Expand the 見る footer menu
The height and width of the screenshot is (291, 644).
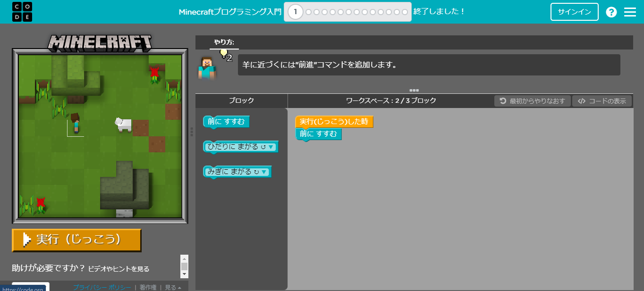(173, 287)
